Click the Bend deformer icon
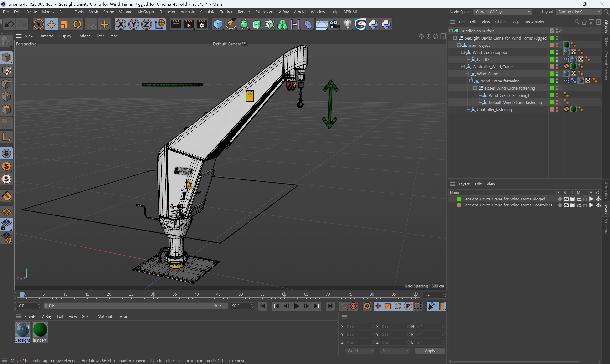 click(x=308, y=24)
